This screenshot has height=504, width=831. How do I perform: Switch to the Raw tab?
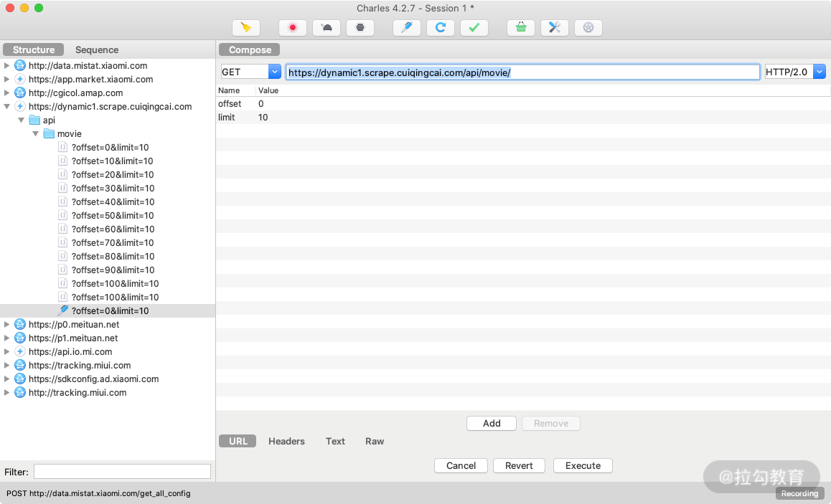point(374,441)
